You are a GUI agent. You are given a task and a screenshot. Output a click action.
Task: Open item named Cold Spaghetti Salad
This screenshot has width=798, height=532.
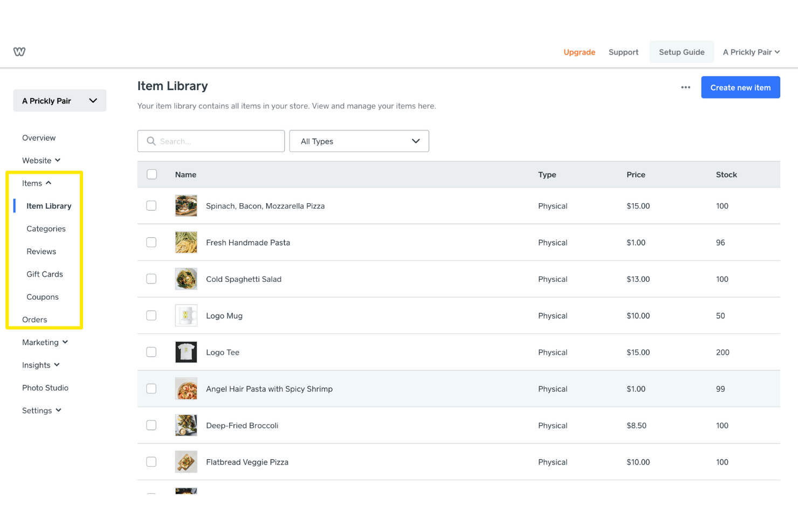(x=244, y=279)
